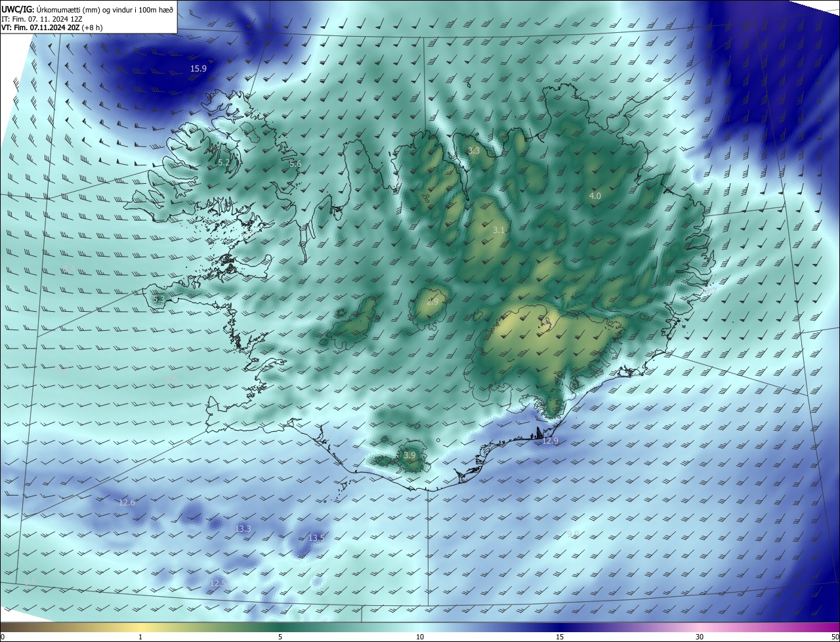Click the 5 tick on the color scale

[x=280, y=637]
